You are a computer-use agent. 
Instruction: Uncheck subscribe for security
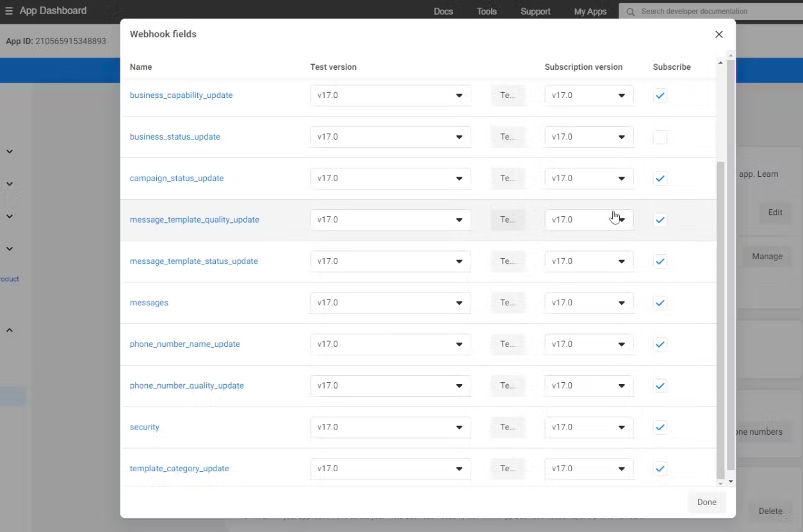pos(660,427)
